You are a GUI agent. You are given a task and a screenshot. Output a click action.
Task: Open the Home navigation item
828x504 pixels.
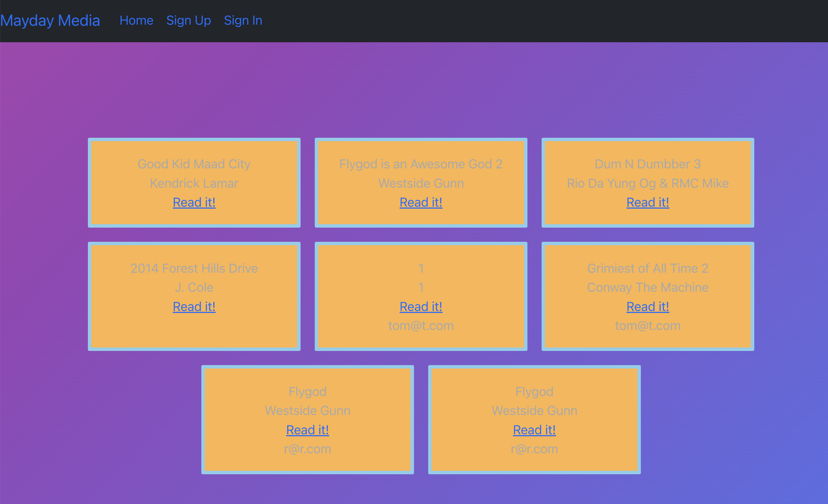coord(136,20)
